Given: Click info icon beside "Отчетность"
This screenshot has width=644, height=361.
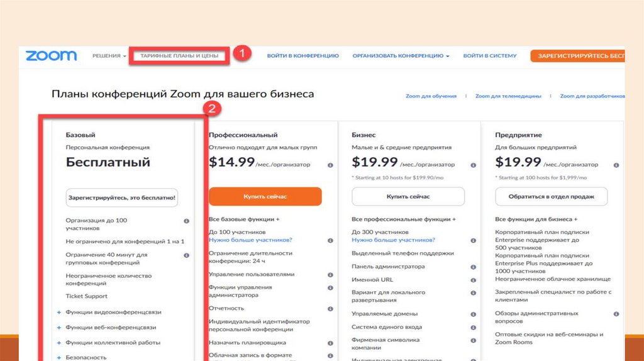Looking at the screenshot, I should (330, 309).
